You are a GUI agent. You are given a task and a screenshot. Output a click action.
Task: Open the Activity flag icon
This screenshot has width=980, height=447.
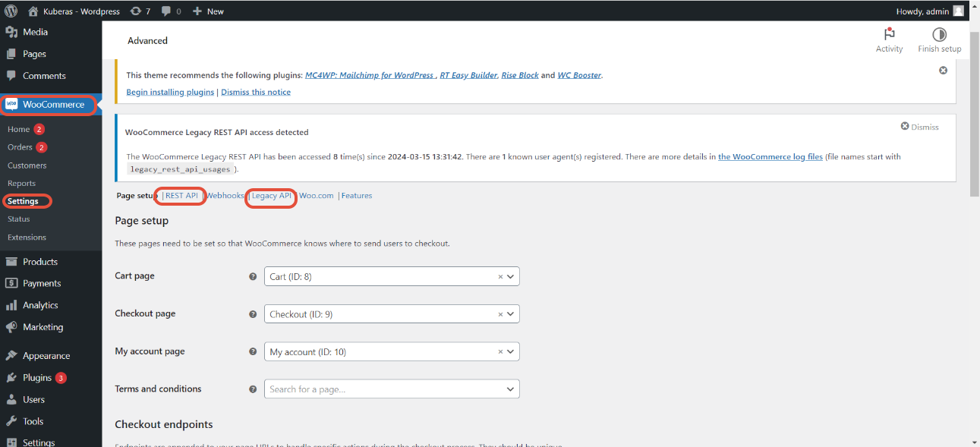[889, 34]
